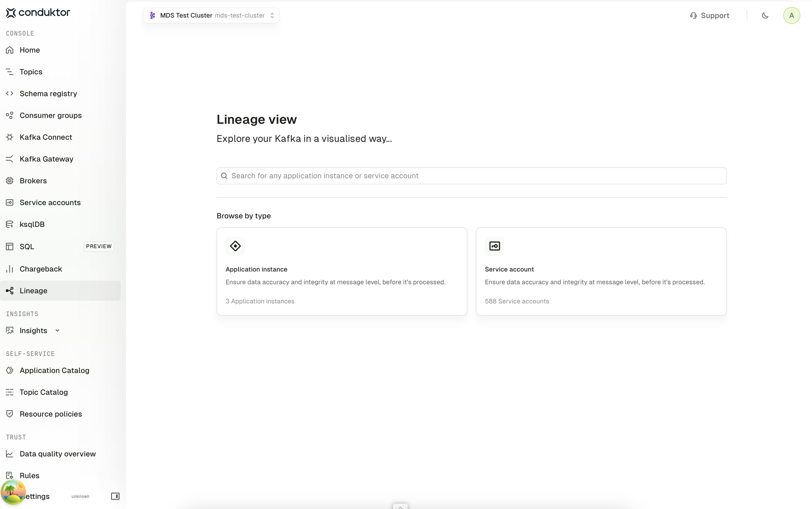Click the Rules icon
The image size is (812, 509).
pyautogui.click(x=10, y=475)
